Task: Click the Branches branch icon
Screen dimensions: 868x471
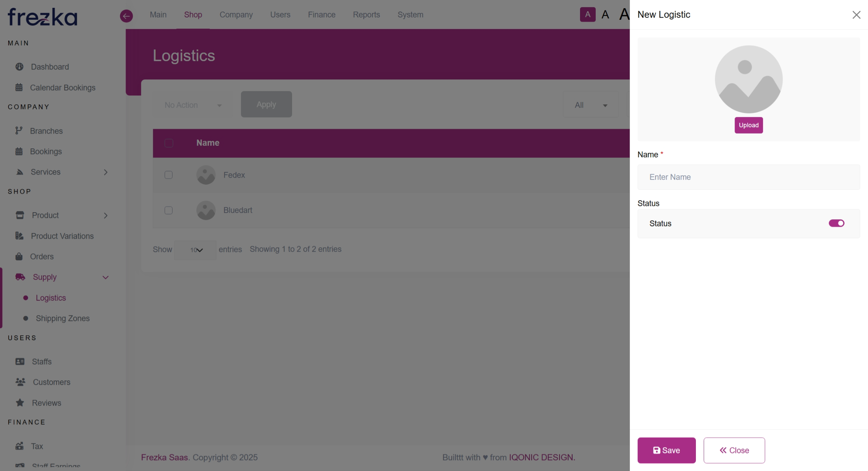Action: click(x=19, y=131)
